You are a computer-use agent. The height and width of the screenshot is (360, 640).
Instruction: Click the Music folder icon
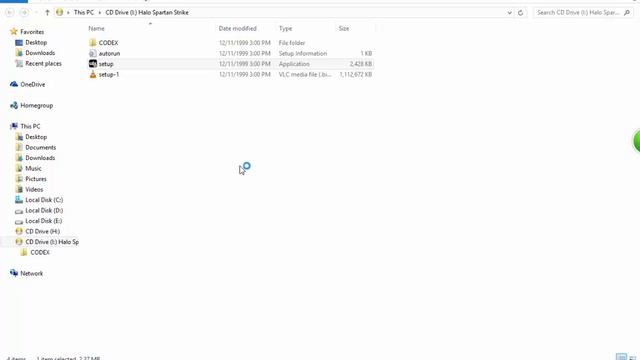point(19,168)
